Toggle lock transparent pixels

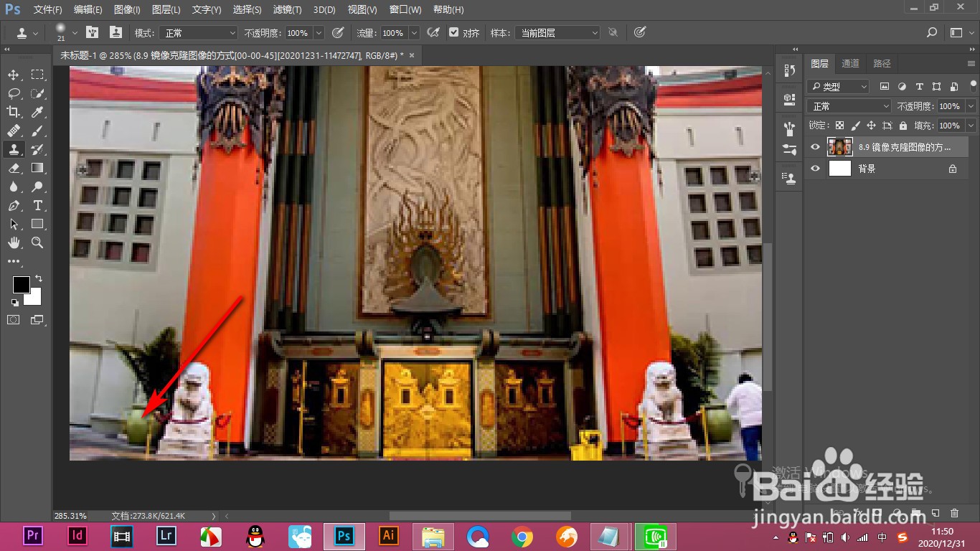[x=840, y=126]
